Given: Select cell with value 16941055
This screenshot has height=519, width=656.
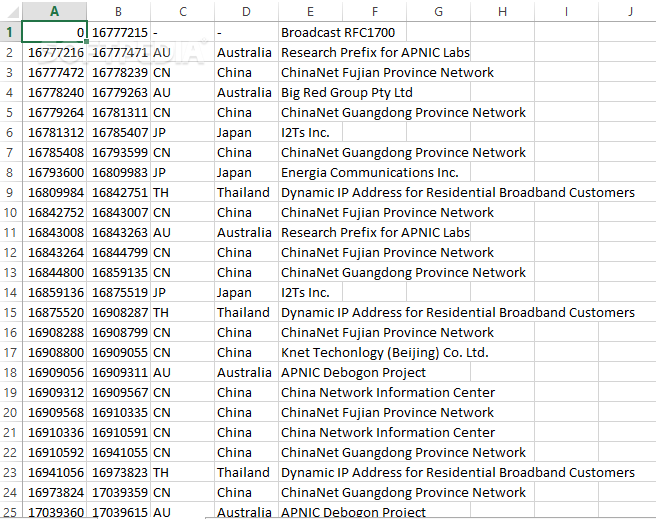Looking at the screenshot, I should coord(118,453).
